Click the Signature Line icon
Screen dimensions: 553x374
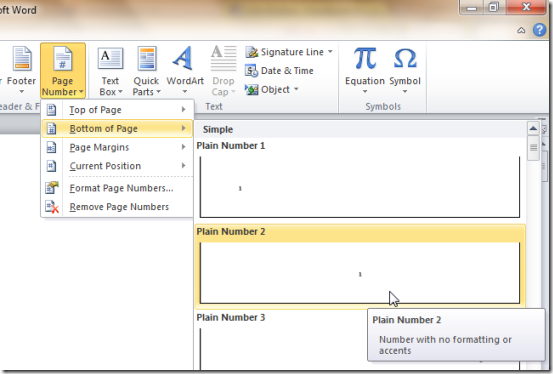pyautogui.click(x=251, y=52)
